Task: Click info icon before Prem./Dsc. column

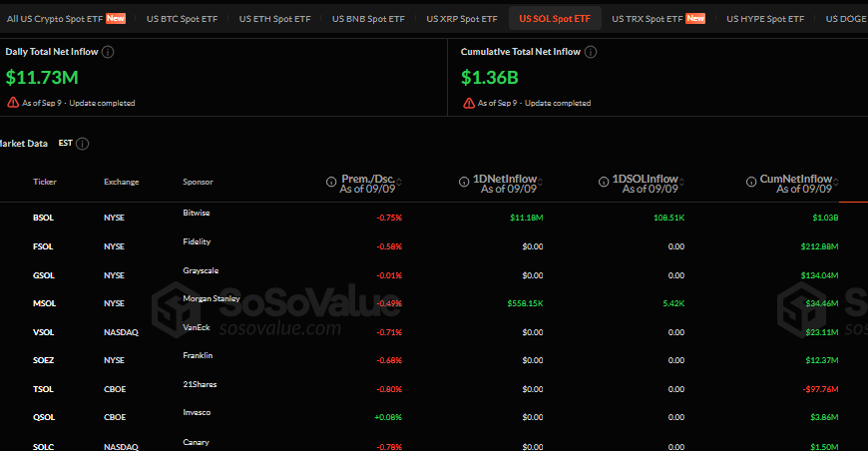Action: pyautogui.click(x=331, y=182)
